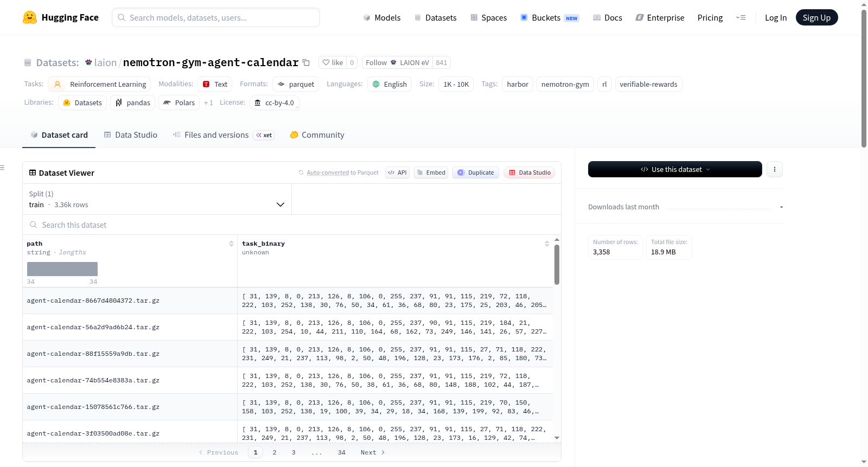The image size is (868, 467).
Task: Open Datasets in the top navigation
Action: click(435, 17)
